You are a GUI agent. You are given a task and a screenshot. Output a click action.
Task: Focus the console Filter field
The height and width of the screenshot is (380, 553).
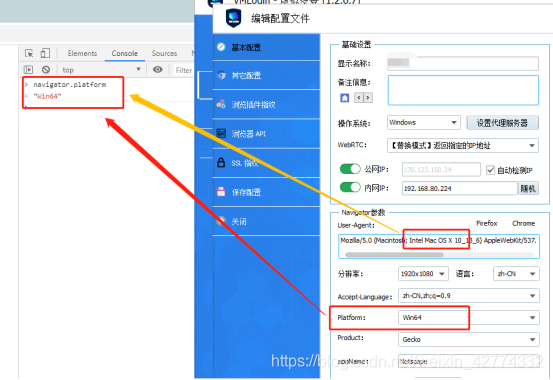(183, 70)
